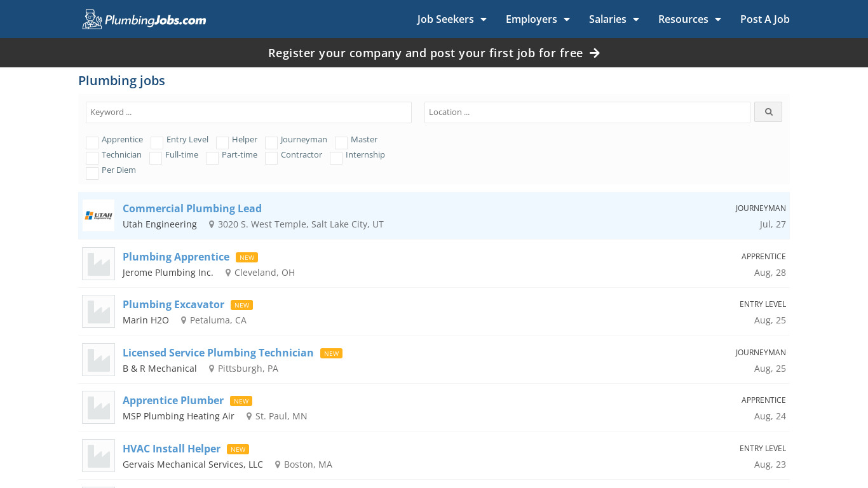This screenshot has height=488, width=868.
Task: Click the PlumbingJobs.com logo
Action: (x=144, y=20)
